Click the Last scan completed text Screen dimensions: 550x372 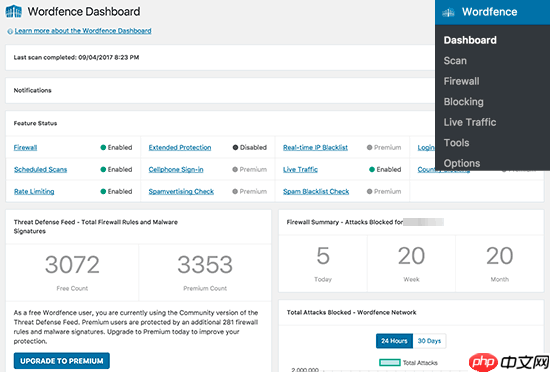tap(76, 58)
